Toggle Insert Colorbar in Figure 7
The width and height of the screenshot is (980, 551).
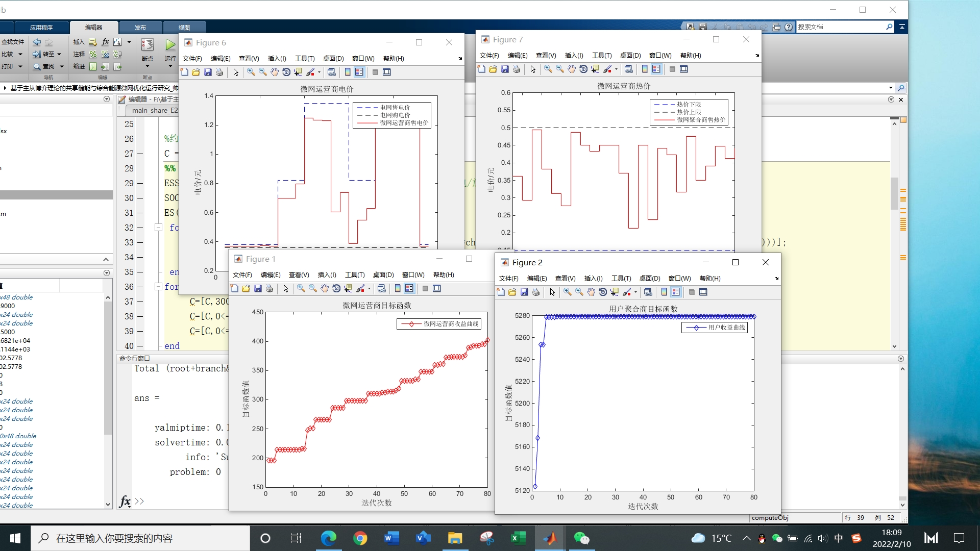[645, 69]
